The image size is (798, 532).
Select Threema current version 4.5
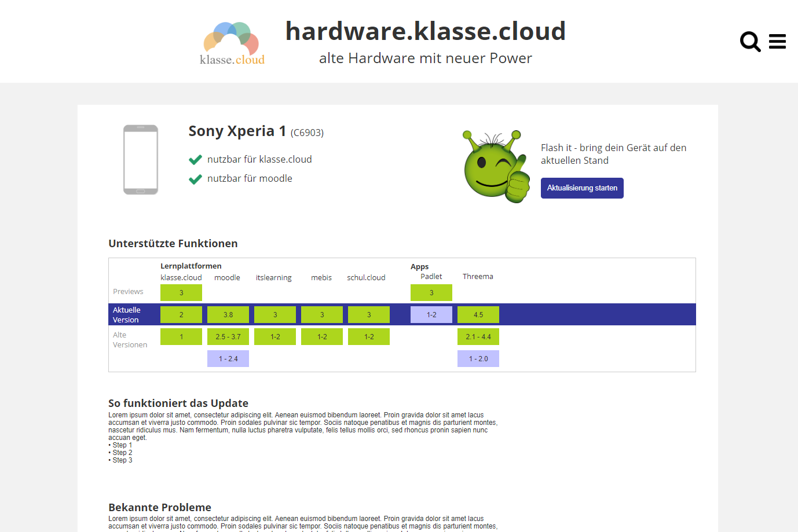(x=478, y=315)
